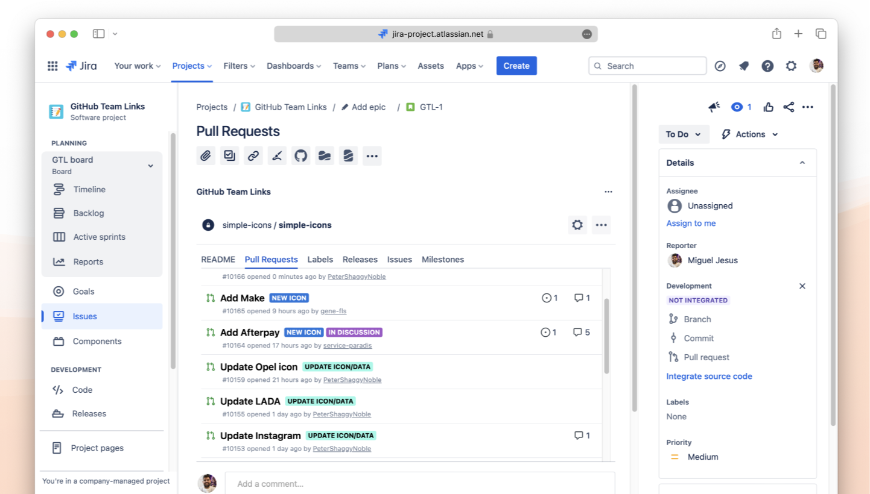Switch to the README tab

pos(218,259)
